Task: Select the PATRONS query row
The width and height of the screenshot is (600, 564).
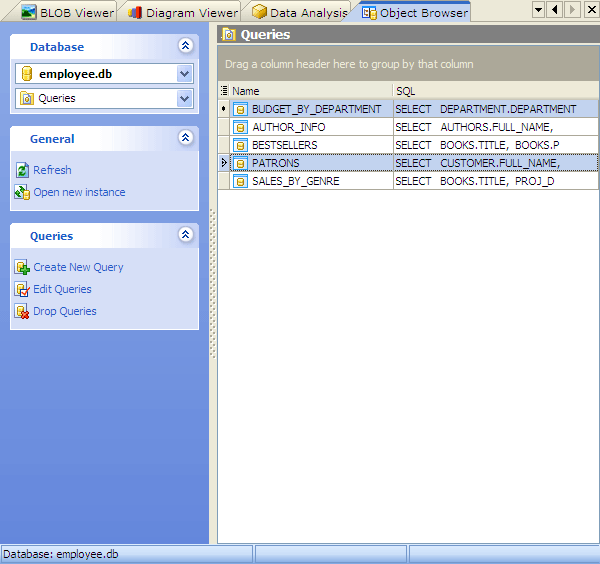Action: tap(408, 163)
